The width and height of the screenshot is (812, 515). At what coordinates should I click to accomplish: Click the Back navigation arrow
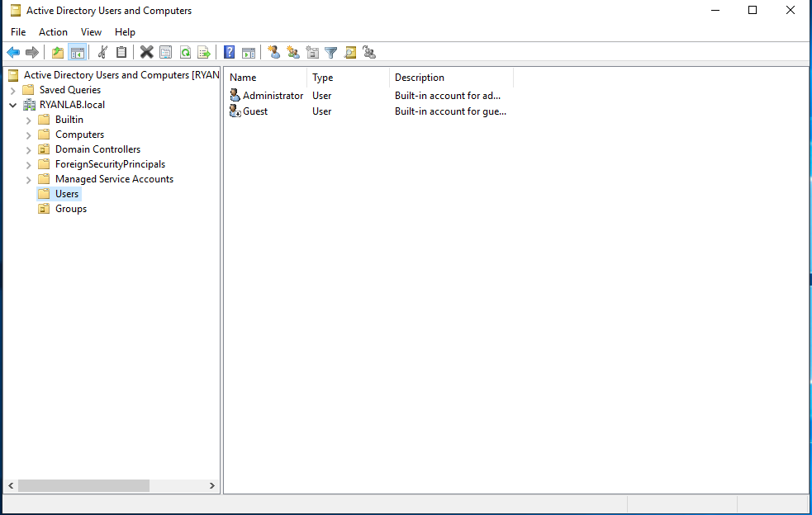point(13,52)
